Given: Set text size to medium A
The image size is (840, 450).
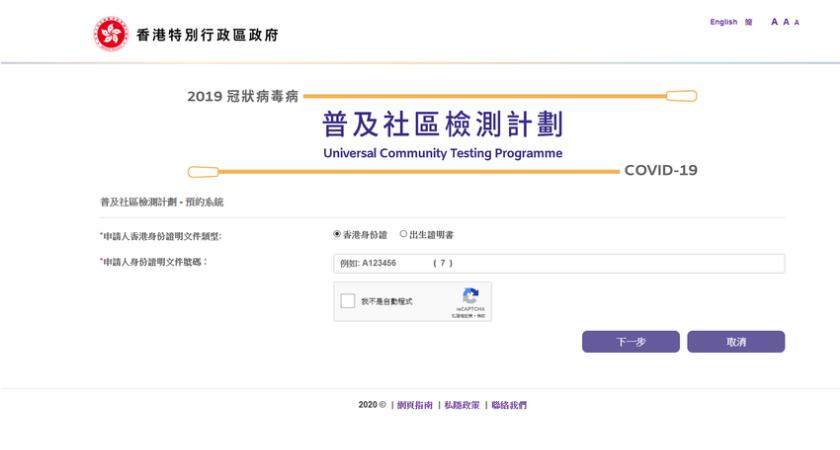Looking at the screenshot, I should pyautogui.click(x=786, y=22).
